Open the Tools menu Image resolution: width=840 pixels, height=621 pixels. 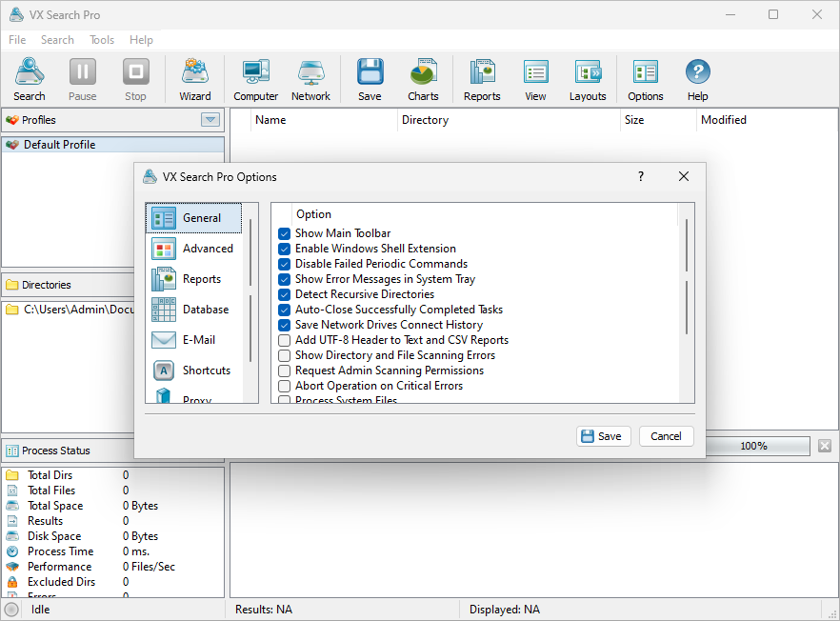[x=102, y=39]
